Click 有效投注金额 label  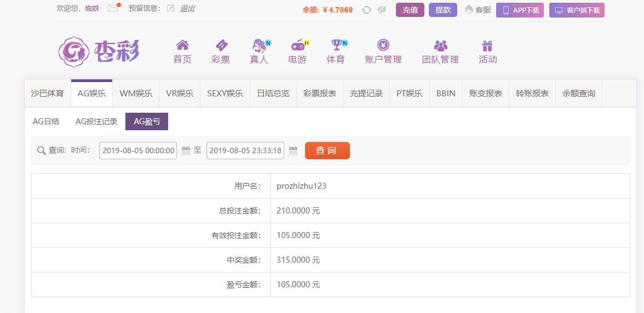(x=235, y=235)
